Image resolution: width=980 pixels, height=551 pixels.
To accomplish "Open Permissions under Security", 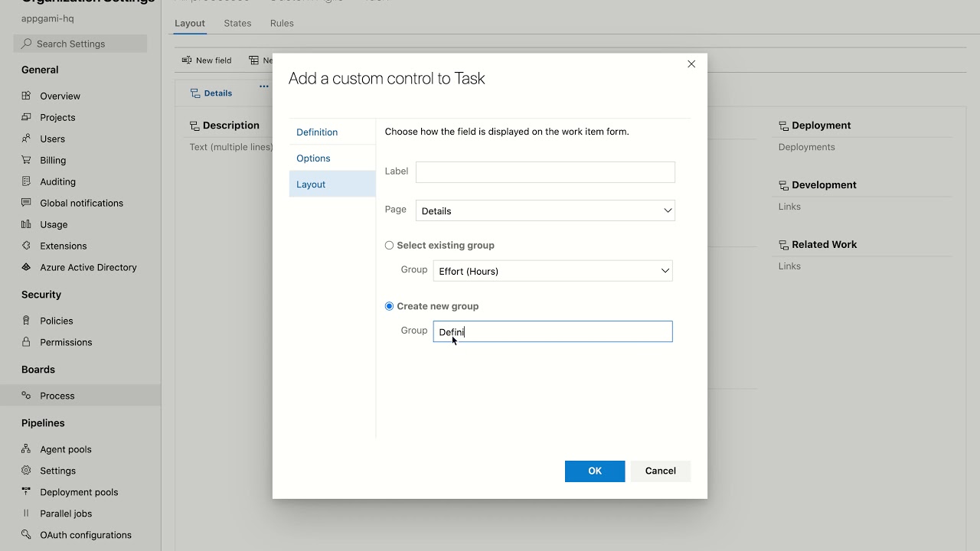I will point(66,342).
